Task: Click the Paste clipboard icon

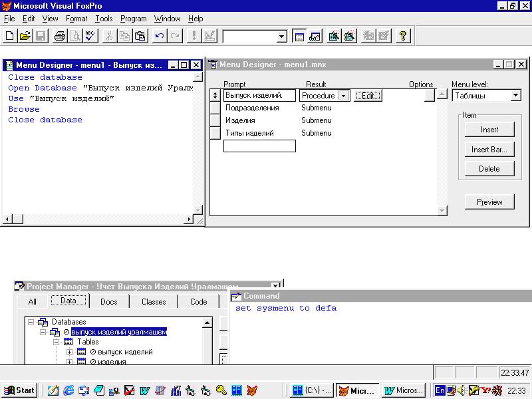Action: click(x=140, y=36)
